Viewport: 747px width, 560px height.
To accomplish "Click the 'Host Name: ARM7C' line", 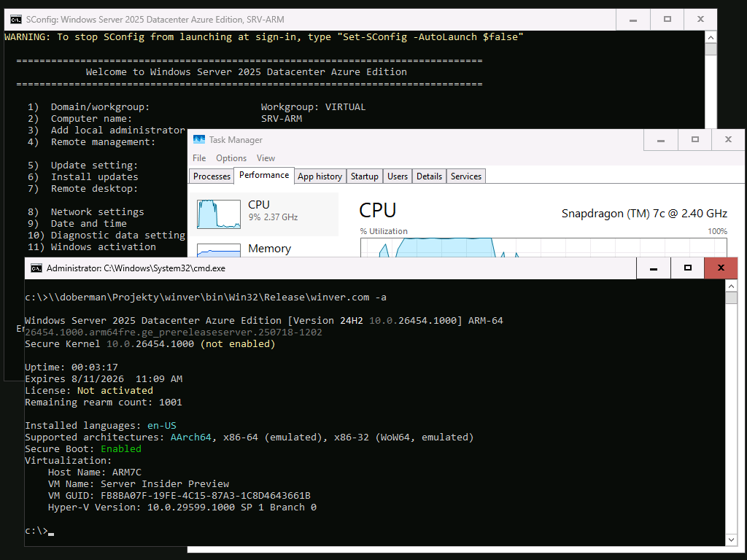I will (x=94, y=472).
